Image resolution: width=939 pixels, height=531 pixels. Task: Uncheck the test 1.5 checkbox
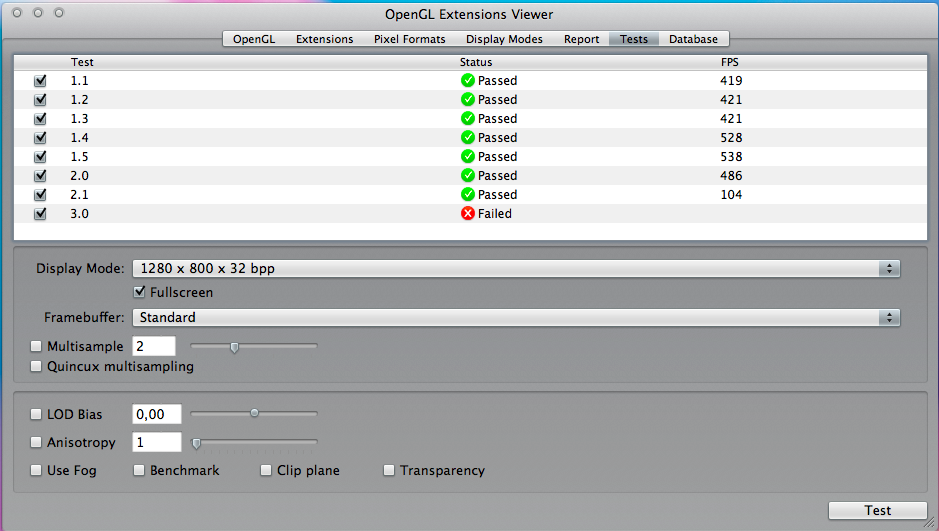(40, 156)
